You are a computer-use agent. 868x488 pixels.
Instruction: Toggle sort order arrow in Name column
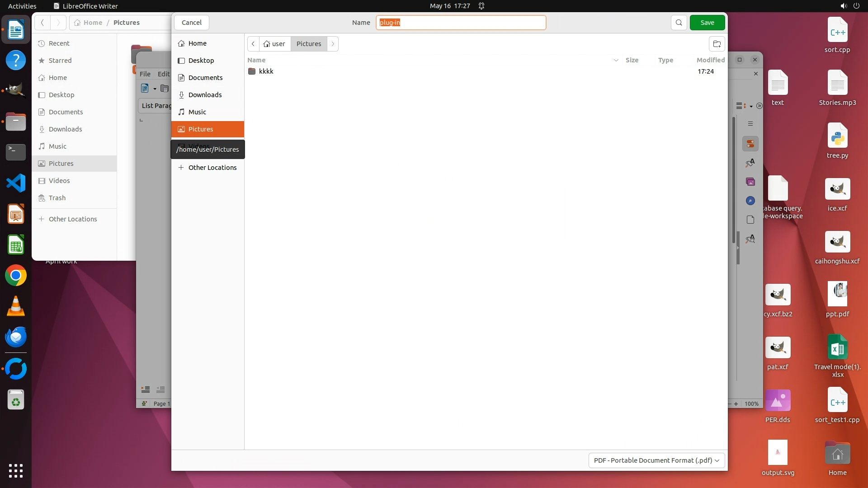click(x=616, y=60)
